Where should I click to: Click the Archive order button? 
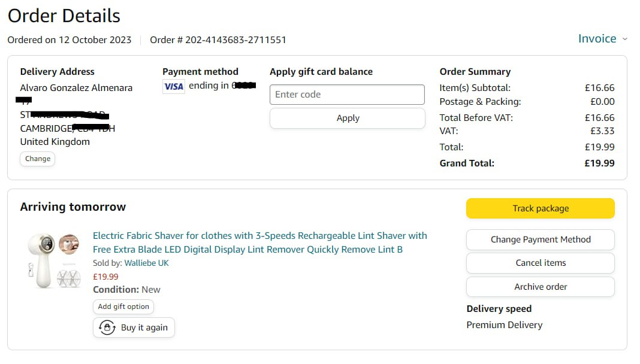coord(540,287)
